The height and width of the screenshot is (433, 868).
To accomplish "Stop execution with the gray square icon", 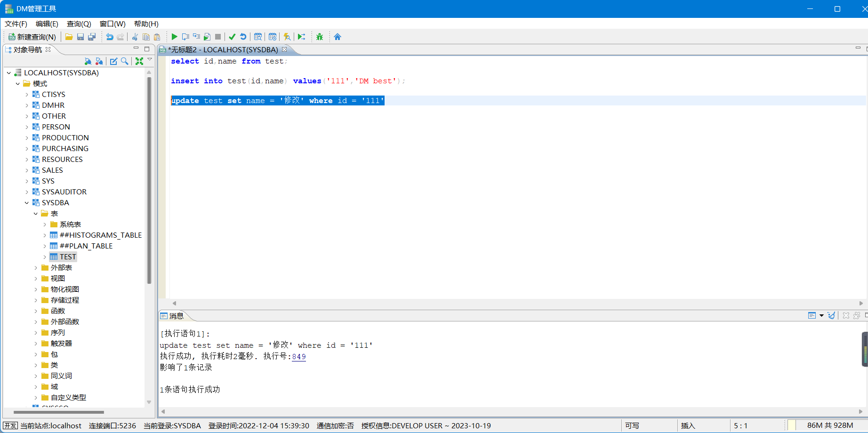I will click(218, 37).
